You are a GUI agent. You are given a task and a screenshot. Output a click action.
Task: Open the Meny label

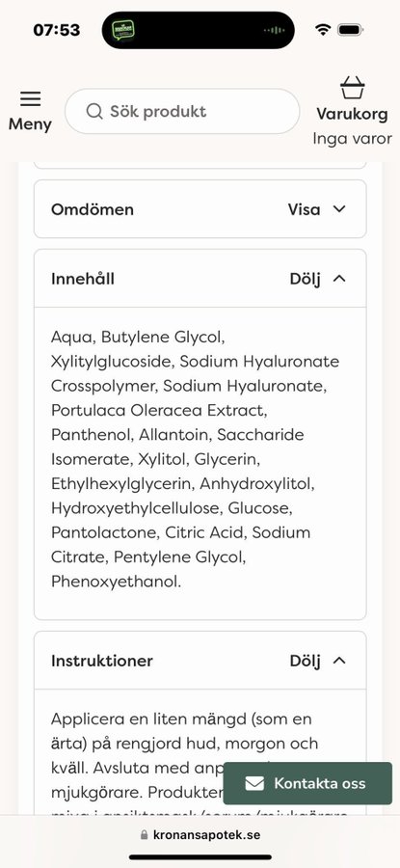tap(30, 124)
